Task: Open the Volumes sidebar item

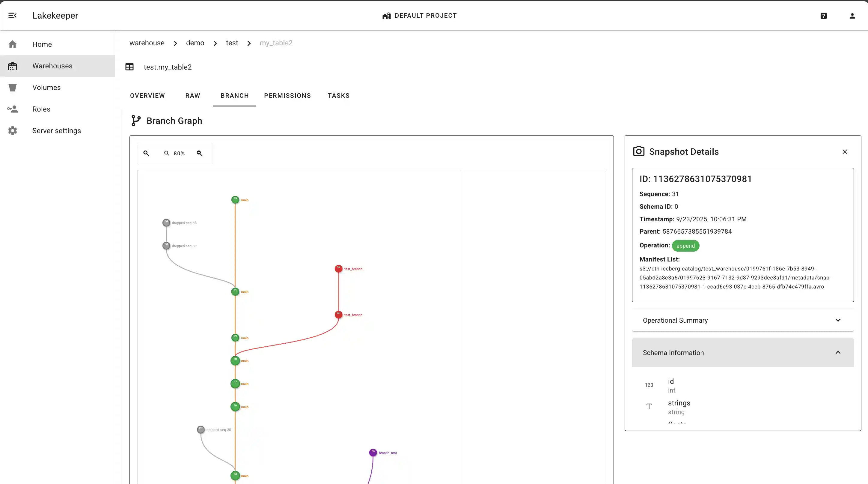Action: pos(46,88)
